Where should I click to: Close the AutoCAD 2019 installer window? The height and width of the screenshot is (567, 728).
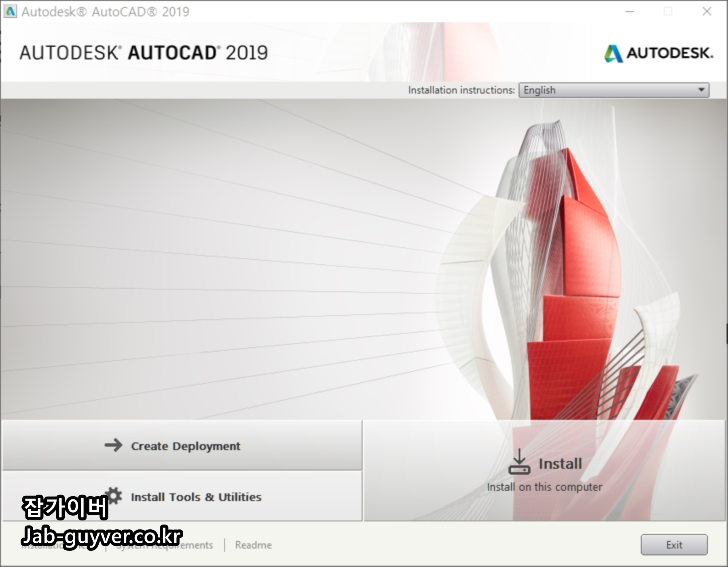tap(707, 11)
